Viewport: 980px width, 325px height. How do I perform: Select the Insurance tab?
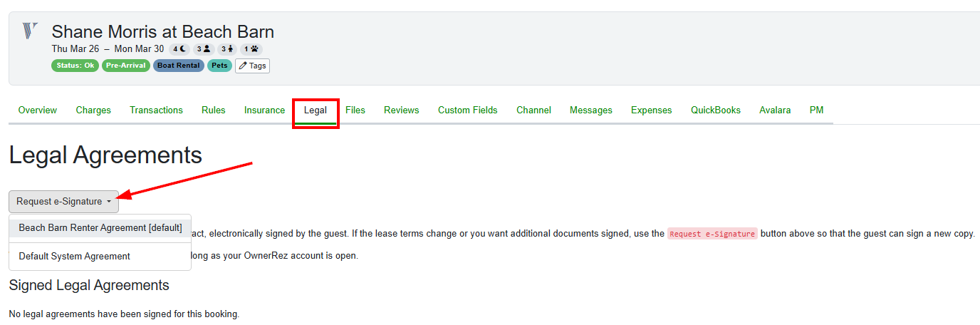tap(264, 110)
